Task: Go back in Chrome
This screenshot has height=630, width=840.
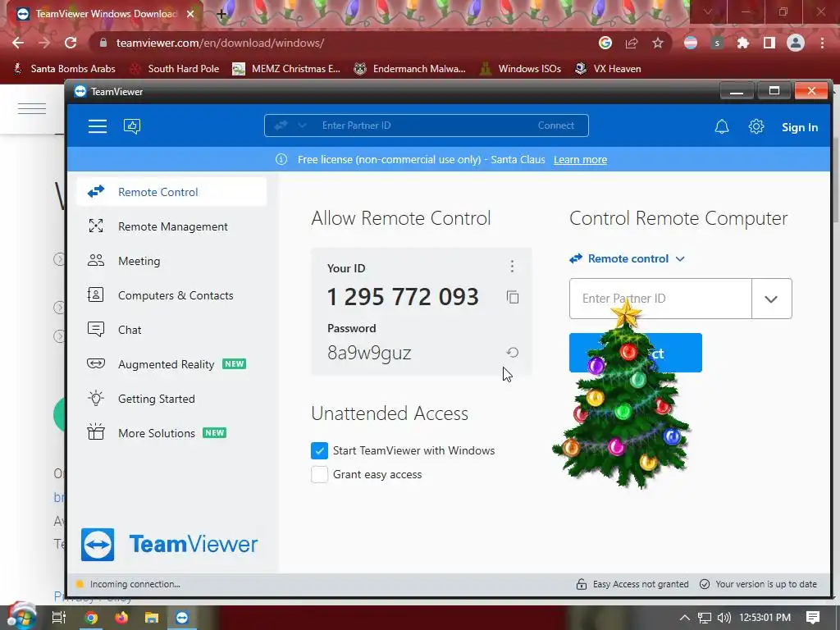Action: pos(18,43)
